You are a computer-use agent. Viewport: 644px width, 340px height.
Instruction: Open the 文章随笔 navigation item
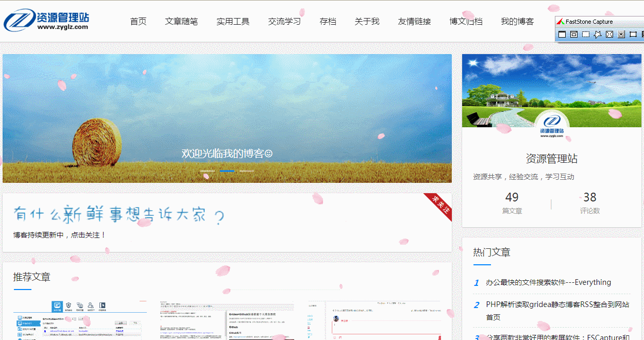pyautogui.click(x=181, y=22)
